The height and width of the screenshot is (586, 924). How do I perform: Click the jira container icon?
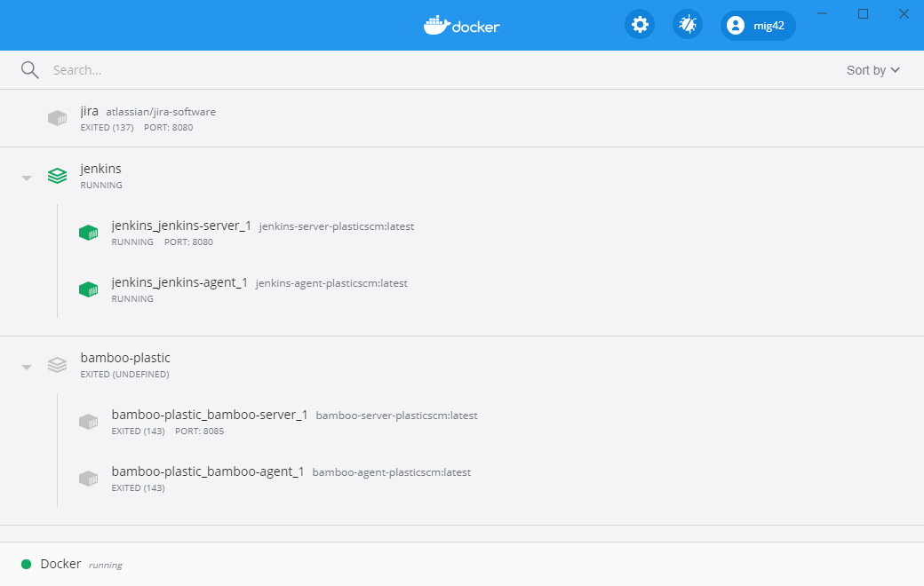57,118
